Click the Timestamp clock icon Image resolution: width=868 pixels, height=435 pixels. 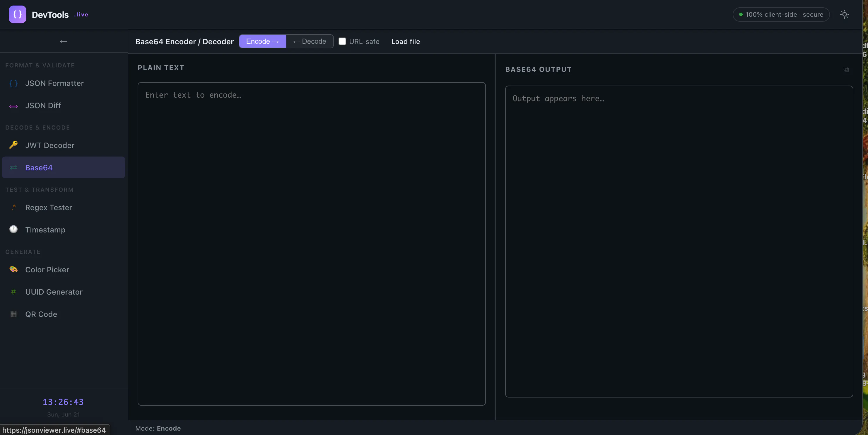point(13,229)
